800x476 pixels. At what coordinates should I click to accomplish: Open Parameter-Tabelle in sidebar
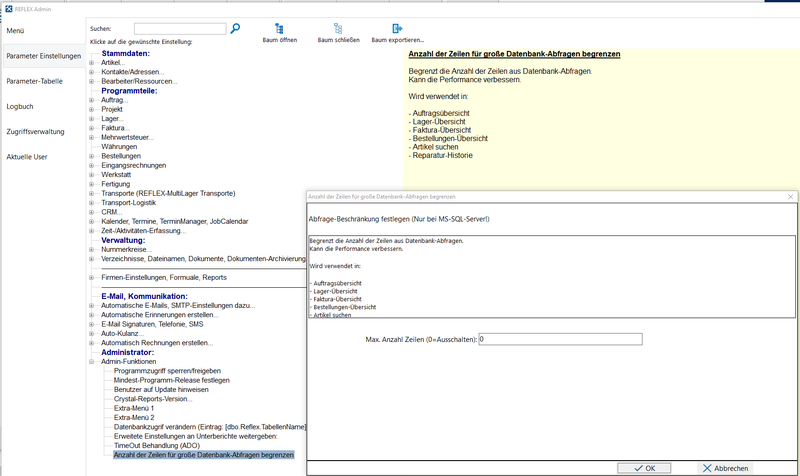click(35, 81)
